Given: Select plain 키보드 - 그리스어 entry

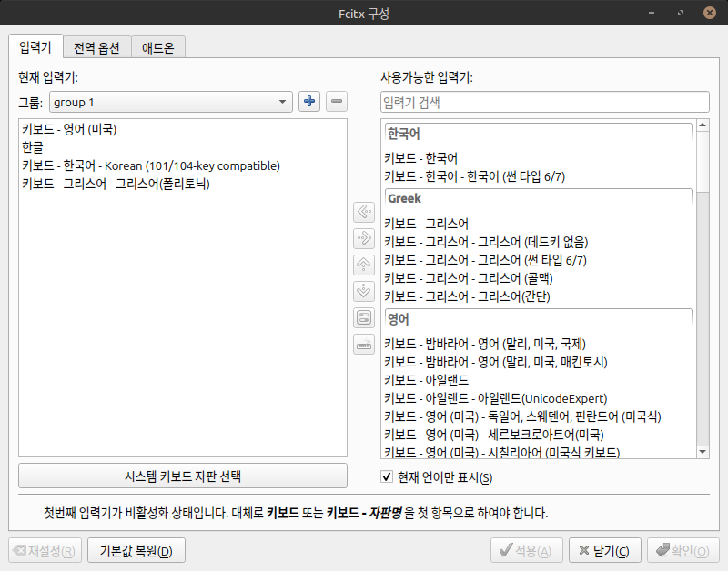Looking at the screenshot, I should (539, 224).
